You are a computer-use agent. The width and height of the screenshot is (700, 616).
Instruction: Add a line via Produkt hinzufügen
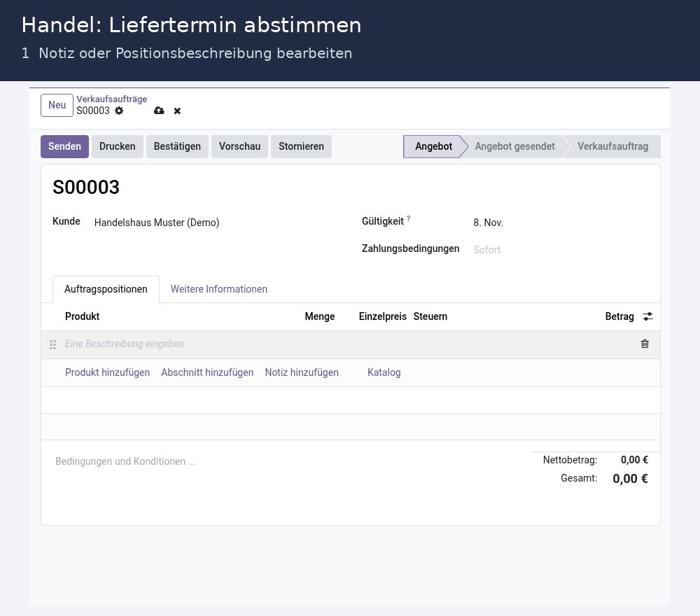[107, 372]
